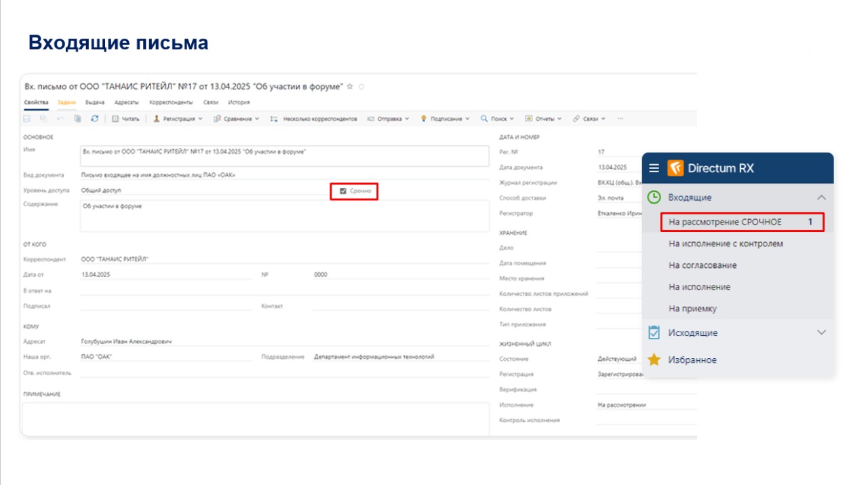Image resolution: width=868 pixels, height=485 pixels.
Task: Open the Отчеты dropdown
Action: pyautogui.click(x=543, y=119)
